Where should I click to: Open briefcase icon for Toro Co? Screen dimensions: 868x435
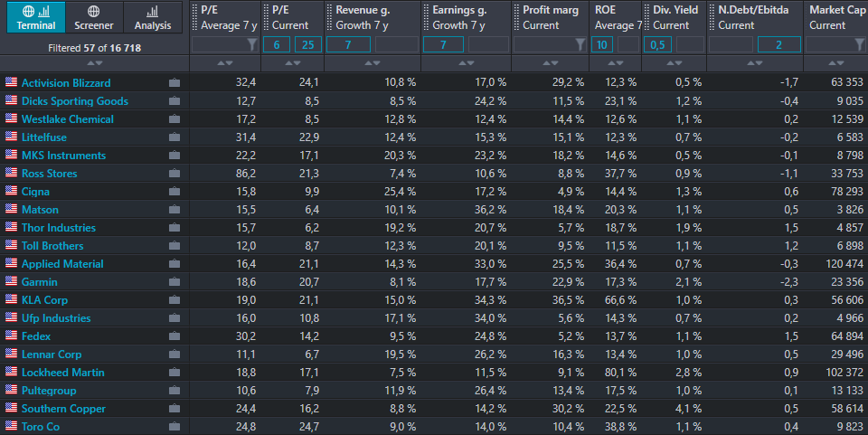click(x=175, y=427)
